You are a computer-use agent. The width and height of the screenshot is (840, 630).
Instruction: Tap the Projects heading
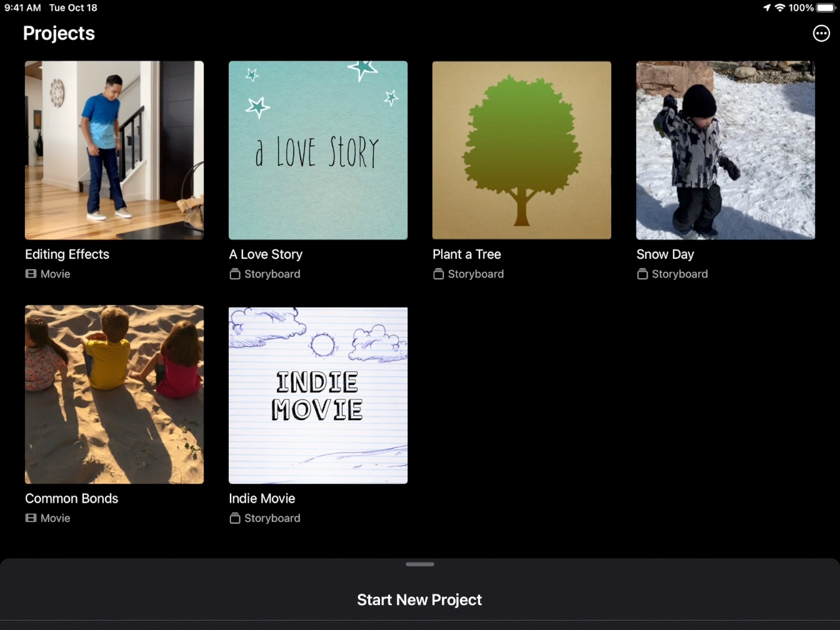(59, 34)
